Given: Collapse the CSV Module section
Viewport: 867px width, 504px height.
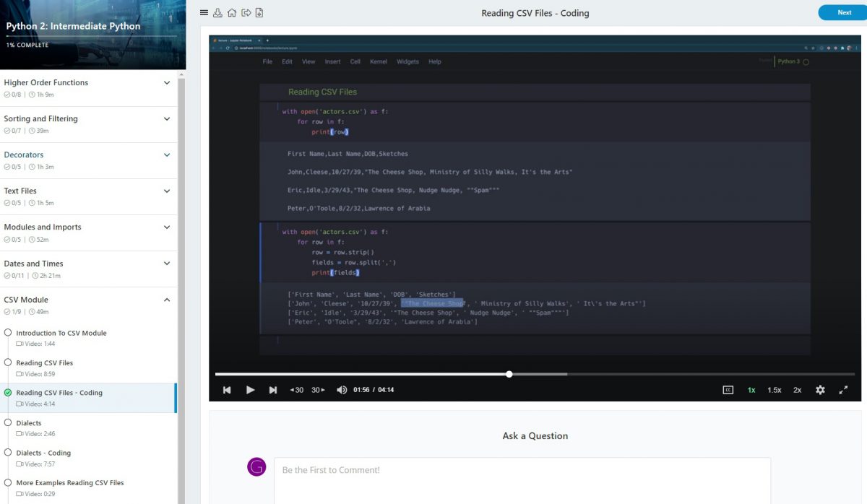Looking at the screenshot, I should pos(167,299).
